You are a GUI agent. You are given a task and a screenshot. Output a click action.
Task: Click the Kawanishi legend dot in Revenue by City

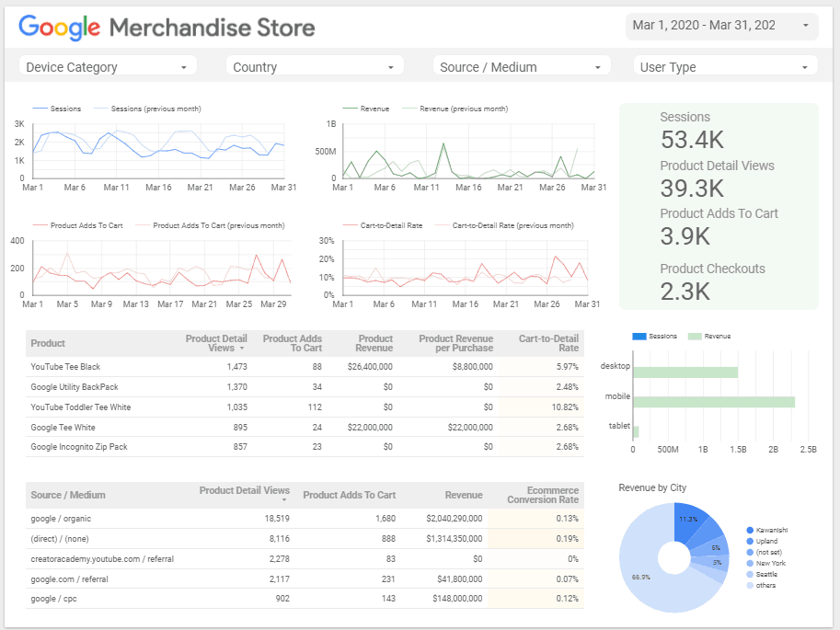point(749,528)
